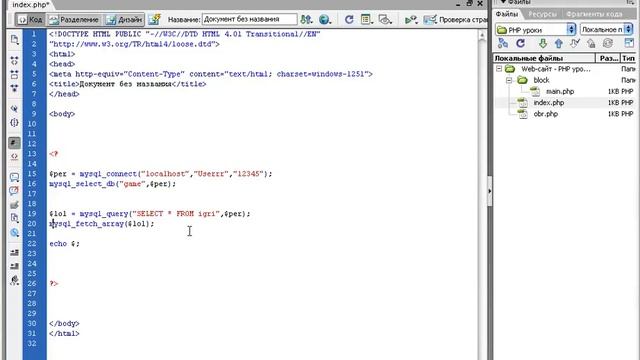Switch to Фрагменты кода tab
This screenshot has width=640, height=360.
(594, 14)
